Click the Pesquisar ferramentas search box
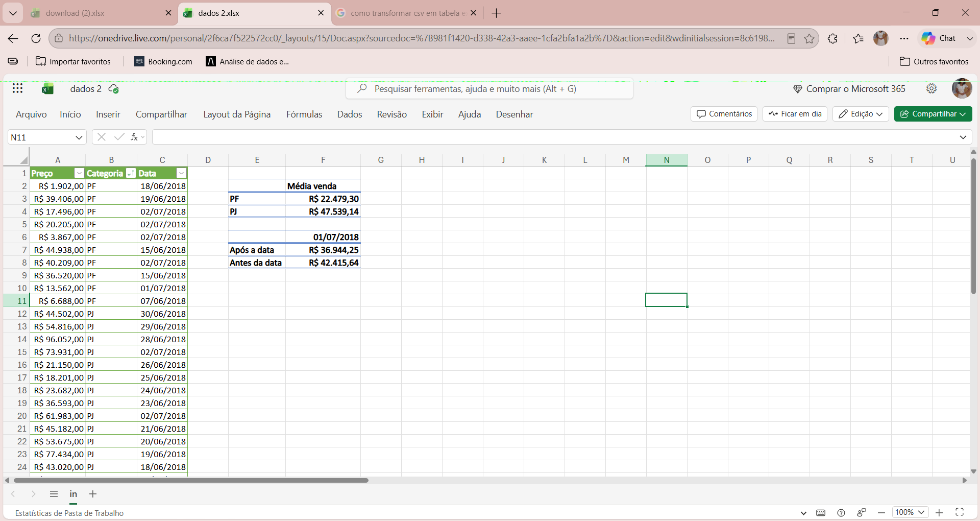 tap(489, 89)
